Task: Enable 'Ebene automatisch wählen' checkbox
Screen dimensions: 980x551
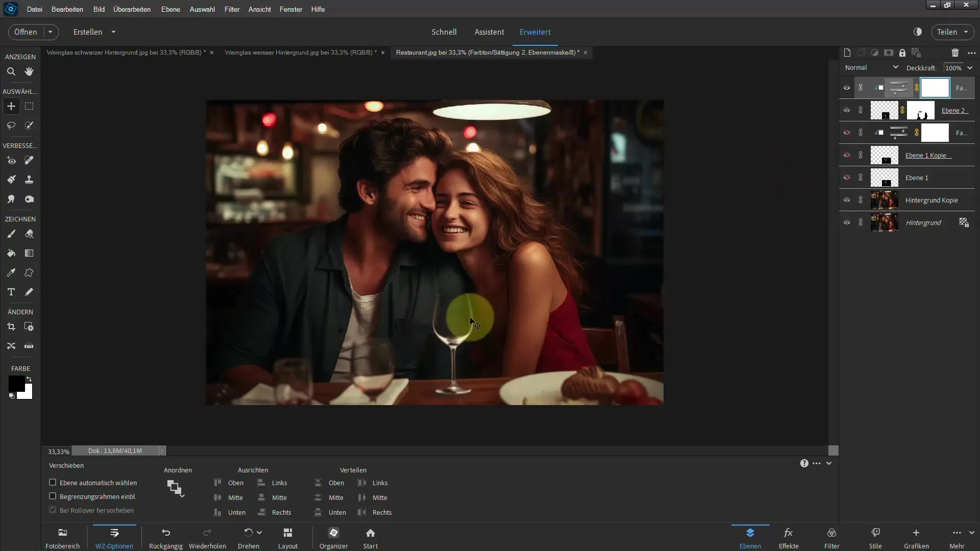Action: pos(52,483)
